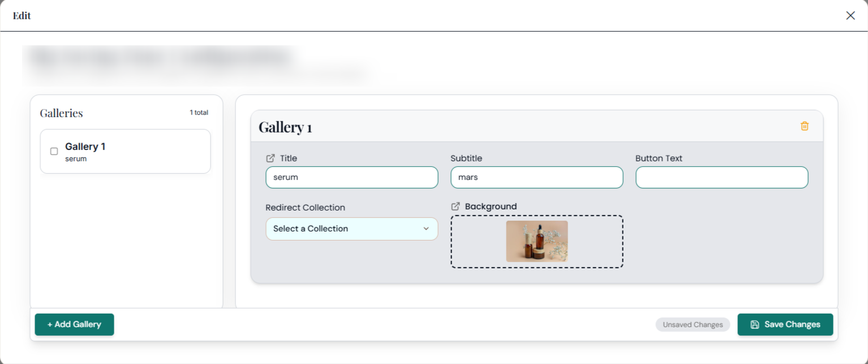Delete Gallery 1 using the trash icon
Image resolution: width=868 pixels, height=364 pixels.
[805, 126]
